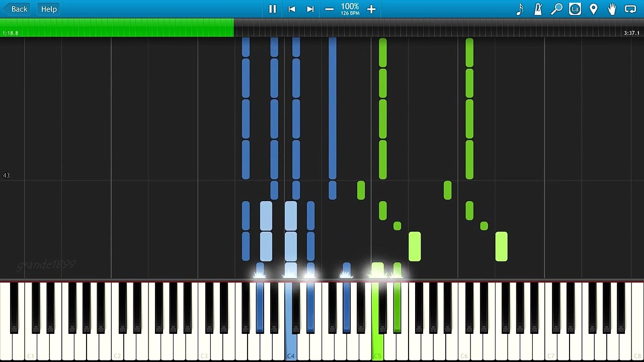Viewport: 644px width, 362px height.
Task: Play the C3 piano key
Action: pos(204,347)
